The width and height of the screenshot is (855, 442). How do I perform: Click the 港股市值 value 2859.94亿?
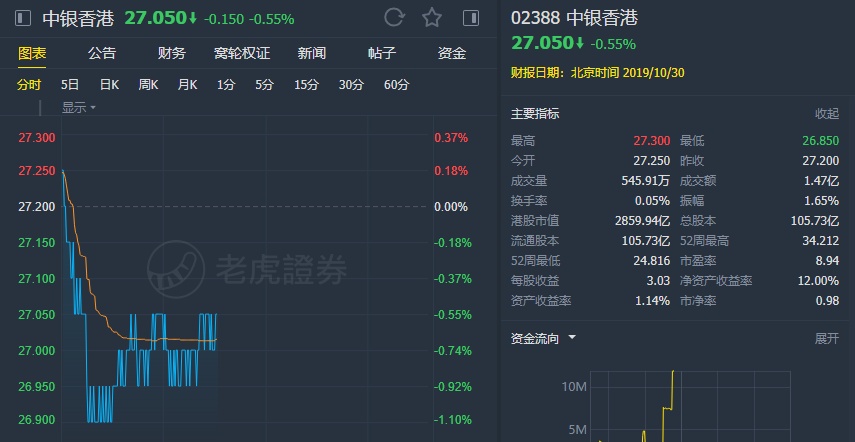click(642, 221)
